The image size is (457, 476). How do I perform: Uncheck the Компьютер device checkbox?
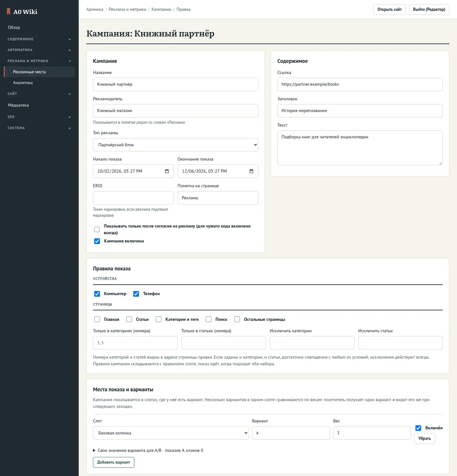click(x=97, y=294)
